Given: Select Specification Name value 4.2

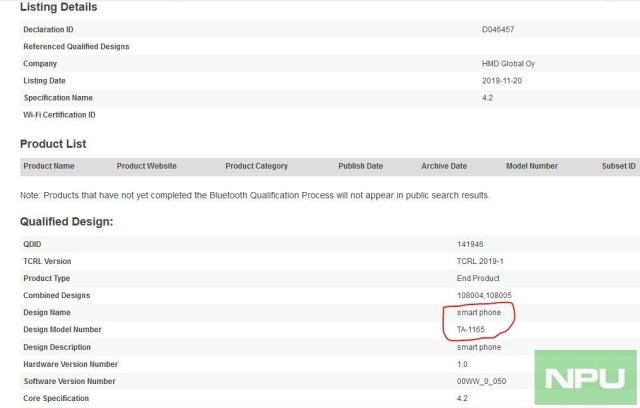Looking at the screenshot, I should (487, 98).
